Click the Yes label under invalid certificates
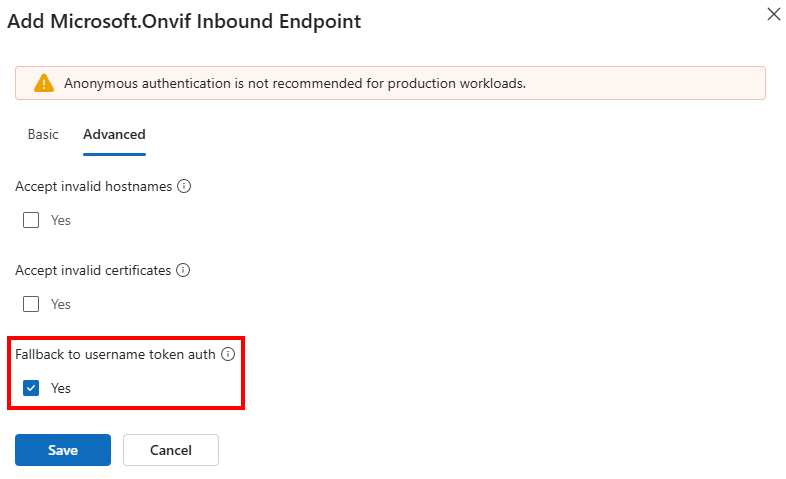 point(61,304)
